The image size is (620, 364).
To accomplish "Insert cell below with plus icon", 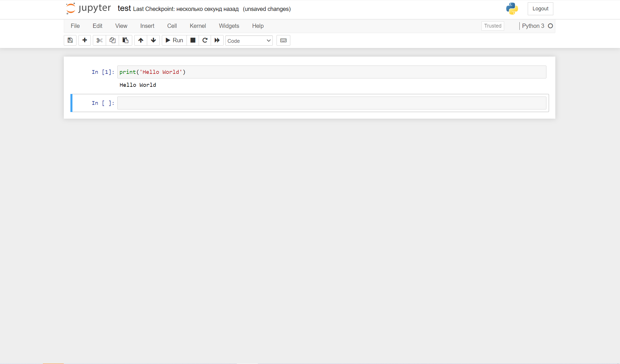I will coord(85,40).
